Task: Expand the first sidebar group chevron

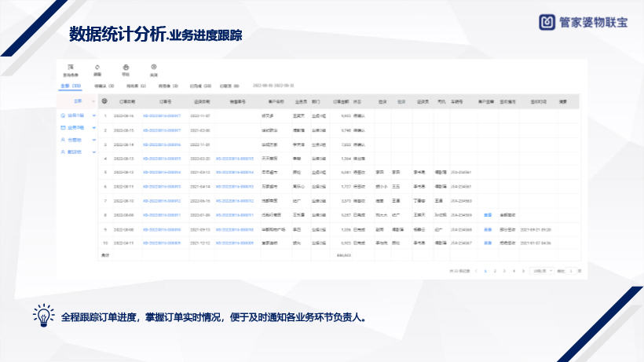Action: pyautogui.click(x=93, y=115)
